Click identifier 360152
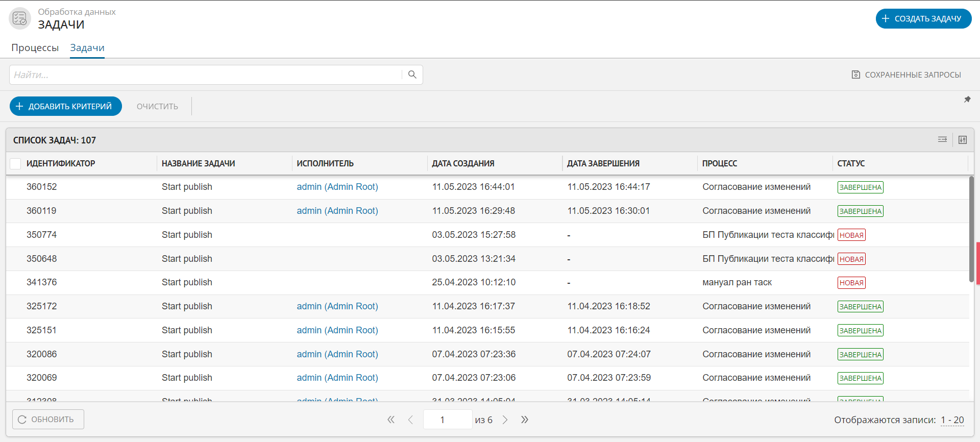Viewport: 980px width, 442px height. point(42,187)
